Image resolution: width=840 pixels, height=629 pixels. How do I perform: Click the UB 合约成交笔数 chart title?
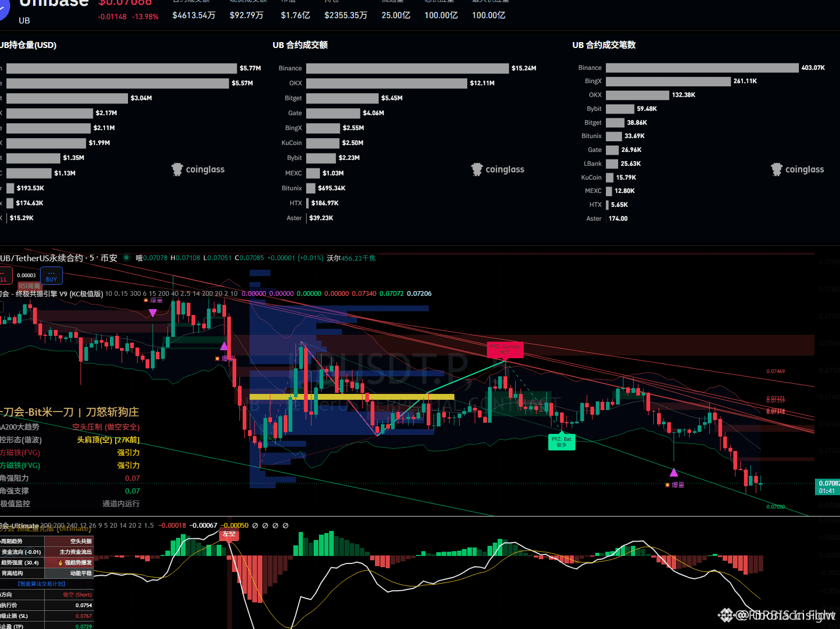pyautogui.click(x=604, y=45)
